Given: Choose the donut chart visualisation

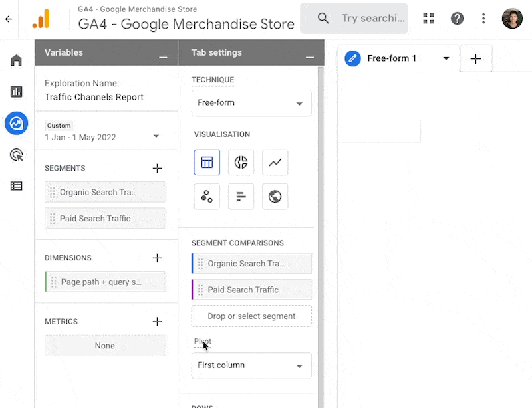Looking at the screenshot, I should 241,163.
